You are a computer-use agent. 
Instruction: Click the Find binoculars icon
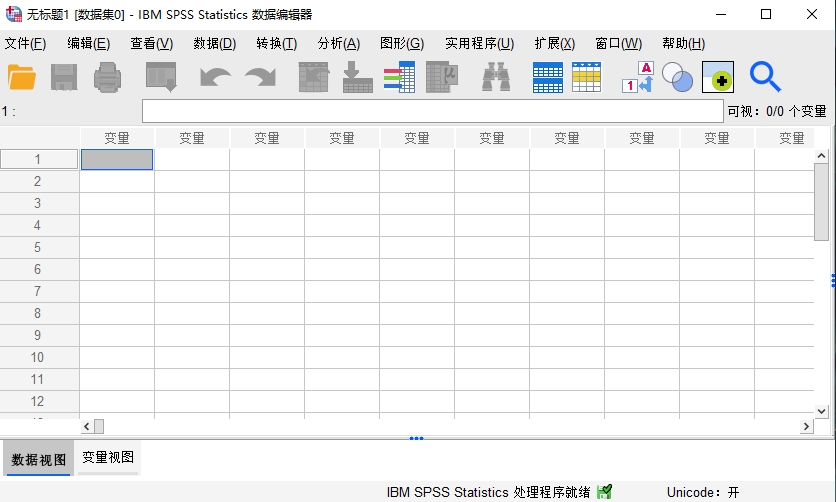[496, 77]
